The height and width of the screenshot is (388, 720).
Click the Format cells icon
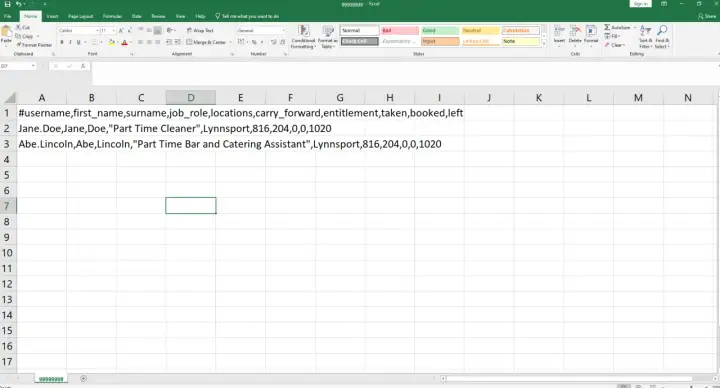[591, 31]
